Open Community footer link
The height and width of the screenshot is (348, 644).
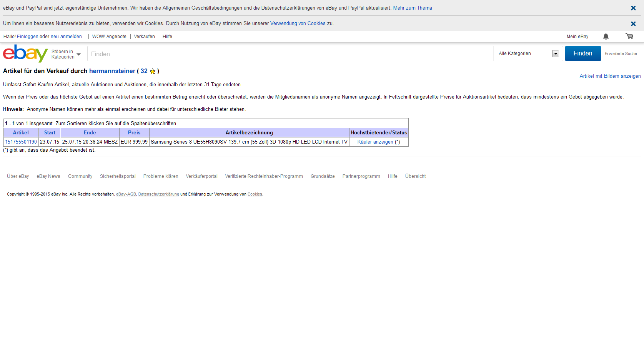coord(80,176)
